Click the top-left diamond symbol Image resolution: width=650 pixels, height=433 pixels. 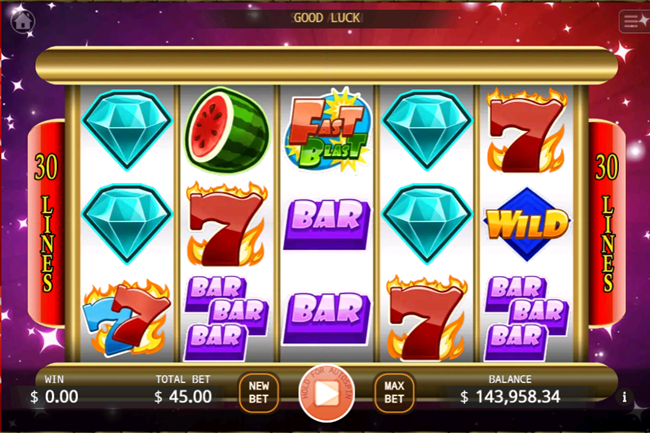click(x=127, y=130)
